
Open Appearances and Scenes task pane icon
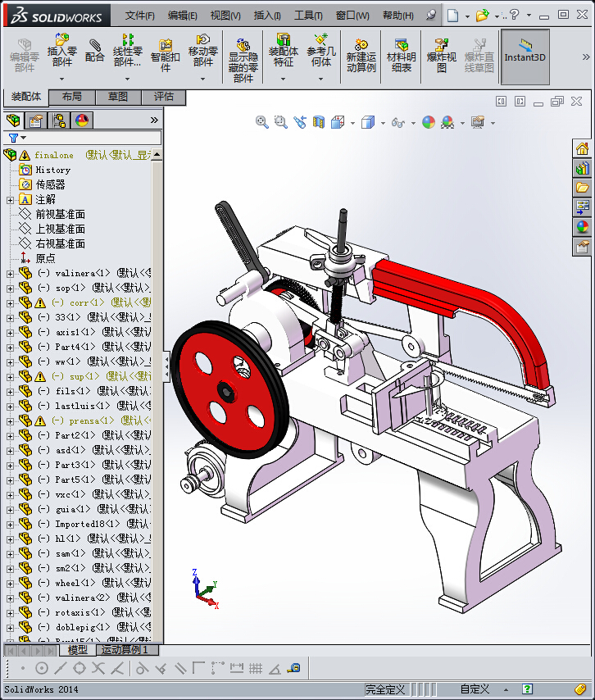click(x=582, y=227)
